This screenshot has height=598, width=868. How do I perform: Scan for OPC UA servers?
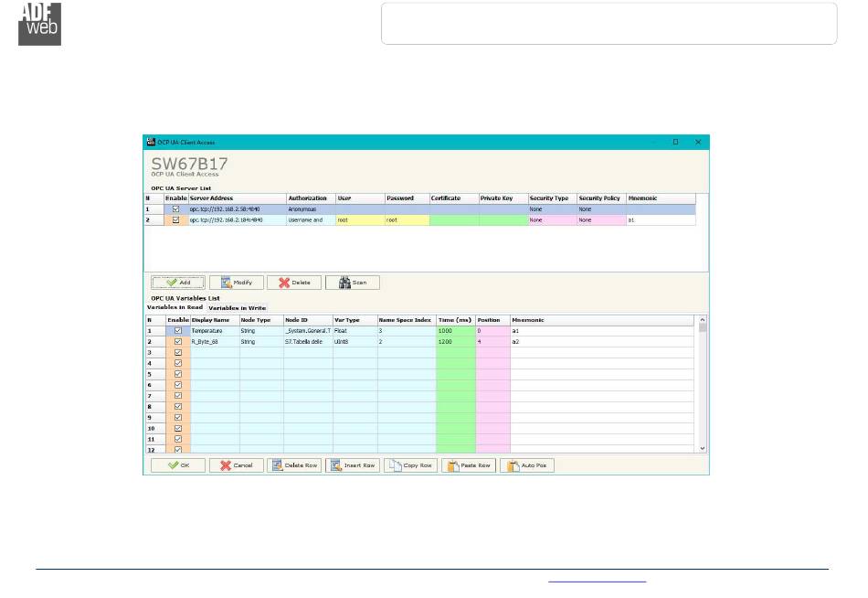[x=352, y=283]
